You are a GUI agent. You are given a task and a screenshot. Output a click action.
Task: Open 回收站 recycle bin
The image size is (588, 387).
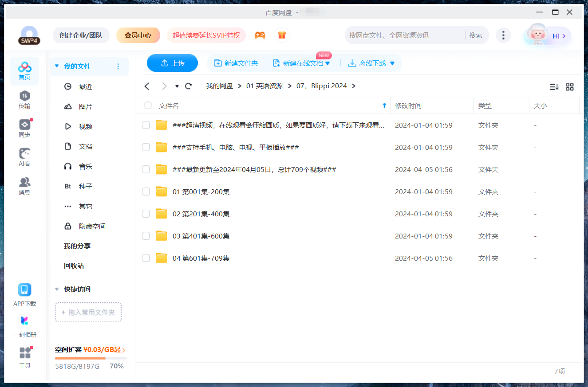[x=74, y=266]
